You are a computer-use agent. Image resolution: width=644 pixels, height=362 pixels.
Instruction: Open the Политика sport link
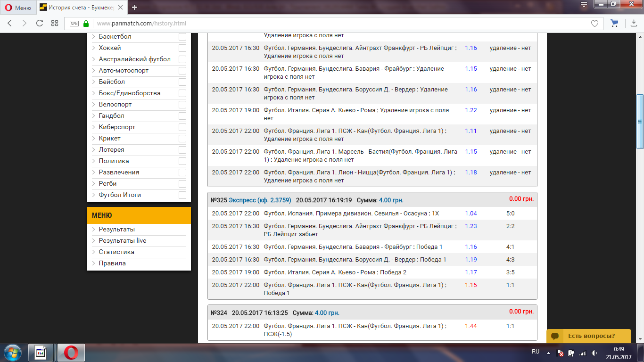click(x=114, y=161)
